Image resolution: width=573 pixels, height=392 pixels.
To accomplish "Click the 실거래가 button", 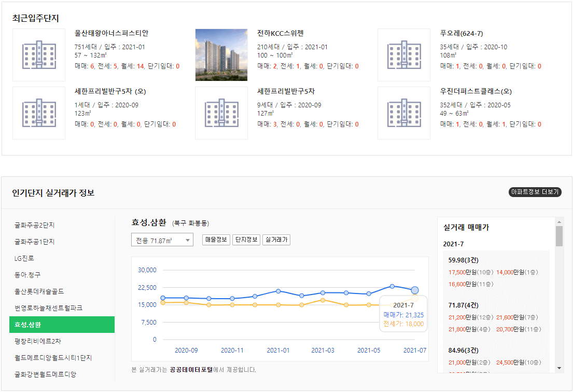I will (x=276, y=240).
